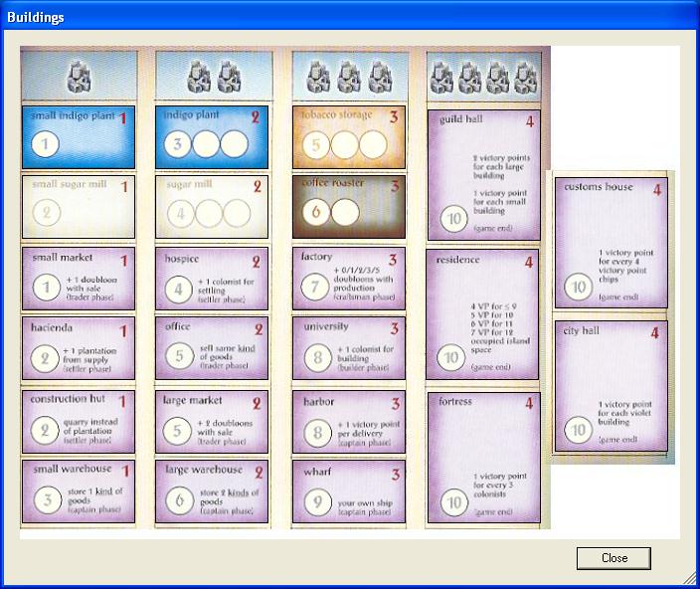The width and height of the screenshot is (700, 589).
Task: Click 'your own ship' text on wharf
Action: [x=365, y=502]
